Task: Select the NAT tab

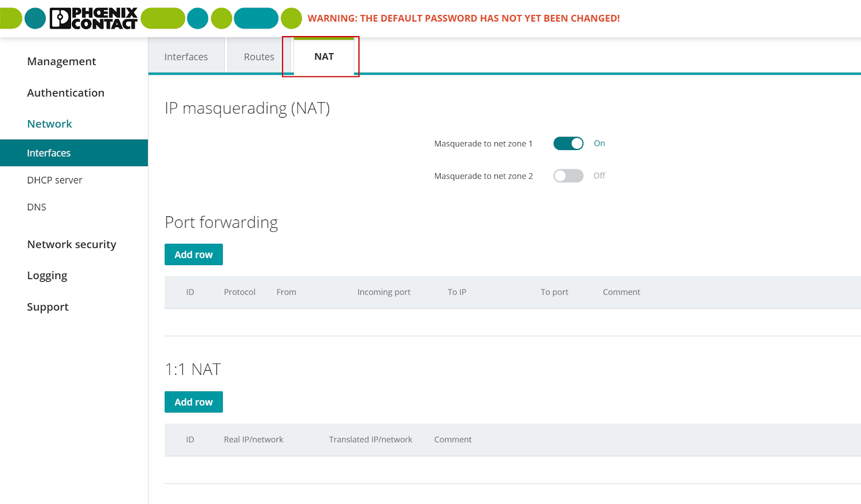Action: click(324, 56)
